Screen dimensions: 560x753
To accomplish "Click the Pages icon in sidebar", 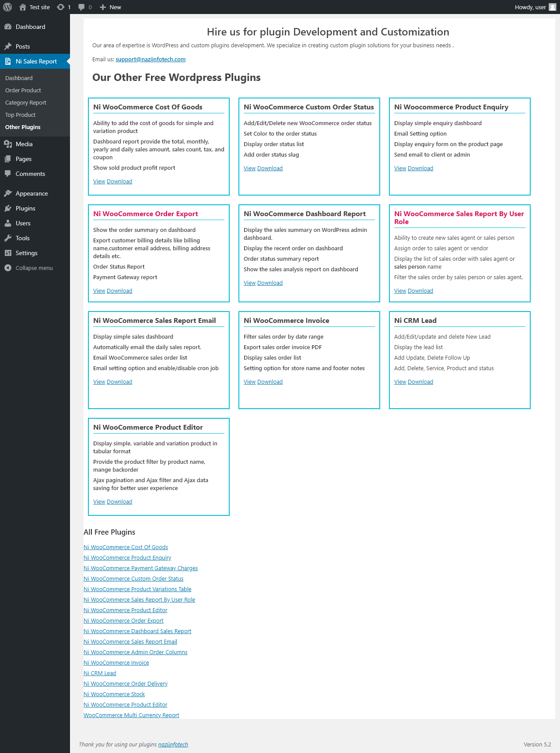I will [x=8, y=159].
